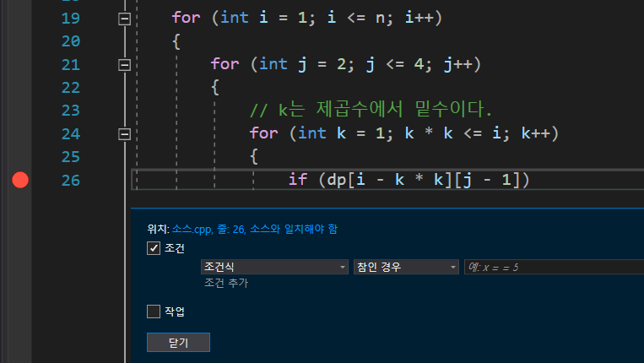Click the 닫기 button
The width and height of the screenshot is (644, 363).
178,343
